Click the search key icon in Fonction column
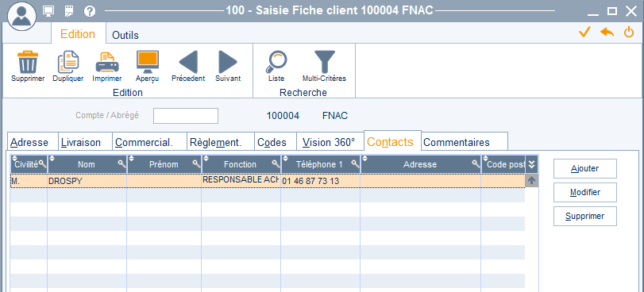 [x=276, y=164]
